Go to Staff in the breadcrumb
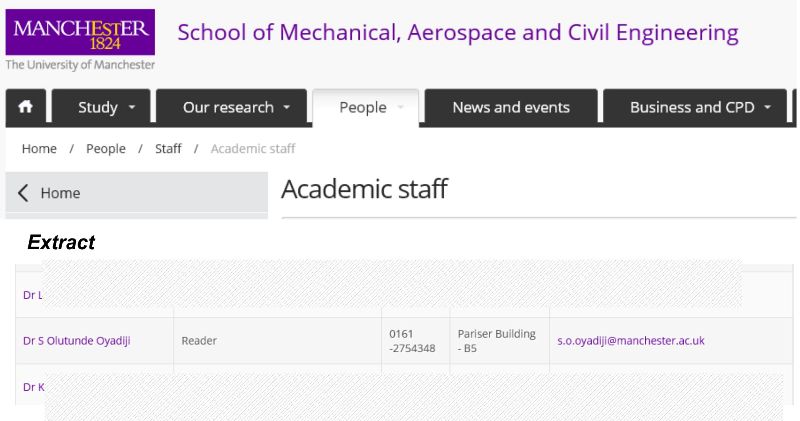Viewport: 800px width, 421px height. point(168,148)
